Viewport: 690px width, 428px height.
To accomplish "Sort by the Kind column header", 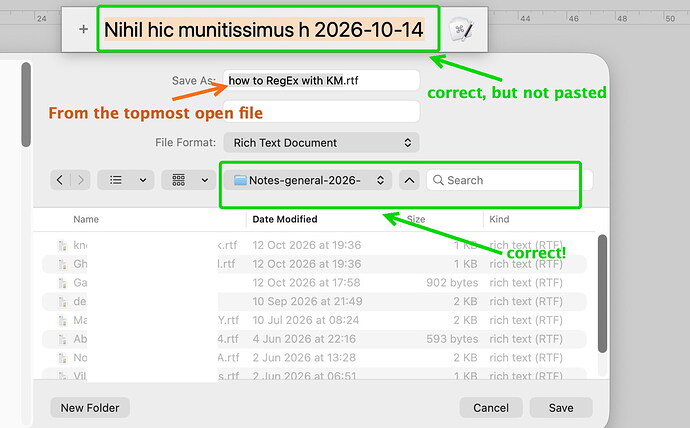I will tap(499, 219).
